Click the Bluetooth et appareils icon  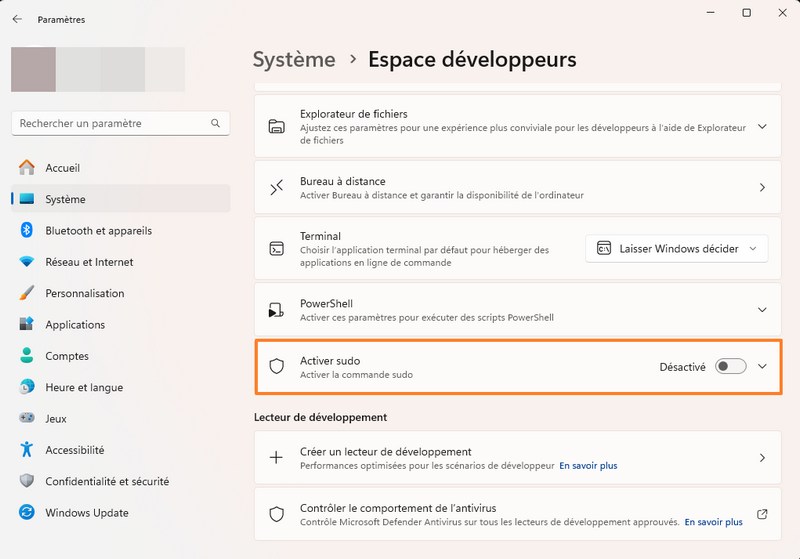coord(27,230)
